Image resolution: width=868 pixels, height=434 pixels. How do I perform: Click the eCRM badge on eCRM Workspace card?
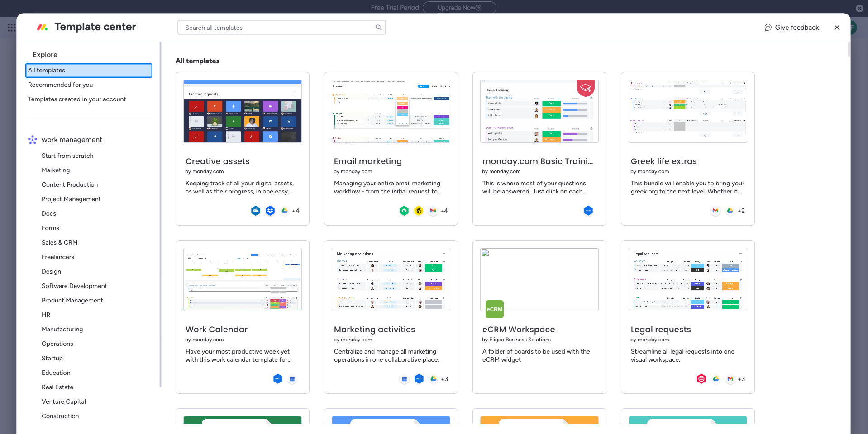point(494,309)
